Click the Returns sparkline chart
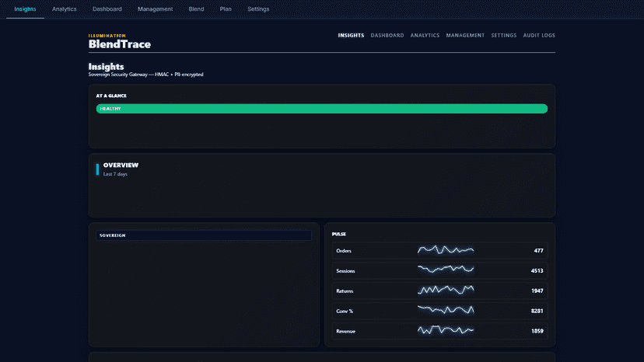The width and height of the screenshot is (644, 362). pyautogui.click(x=446, y=290)
